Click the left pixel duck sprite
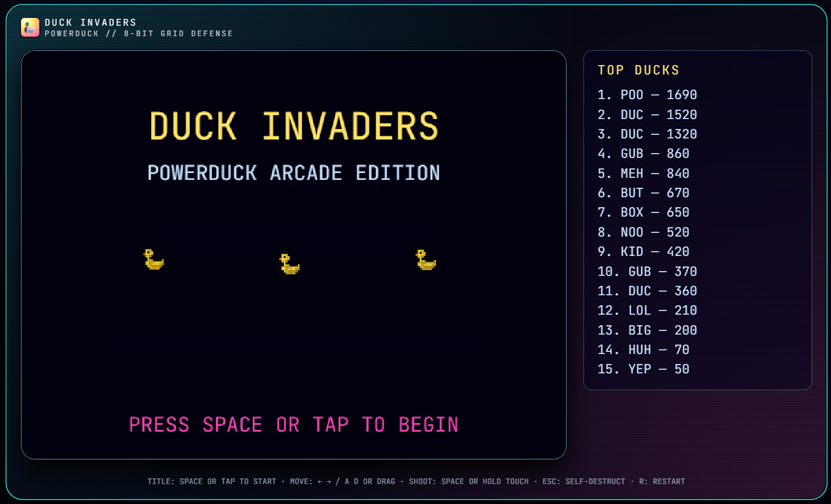This screenshot has height=504, width=831. coord(153,260)
